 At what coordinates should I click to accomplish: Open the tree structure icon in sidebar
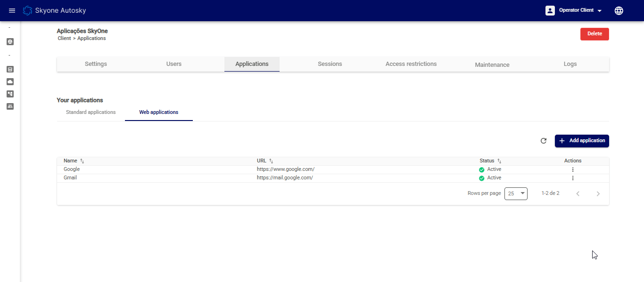click(x=10, y=94)
